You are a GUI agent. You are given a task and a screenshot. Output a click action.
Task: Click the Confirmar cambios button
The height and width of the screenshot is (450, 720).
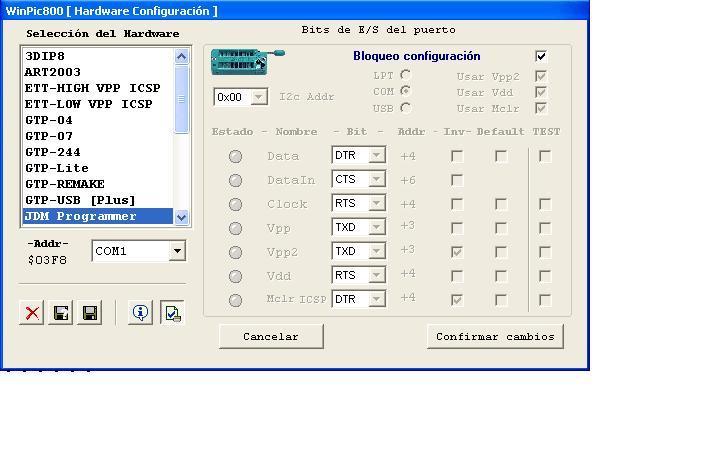[x=495, y=337]
